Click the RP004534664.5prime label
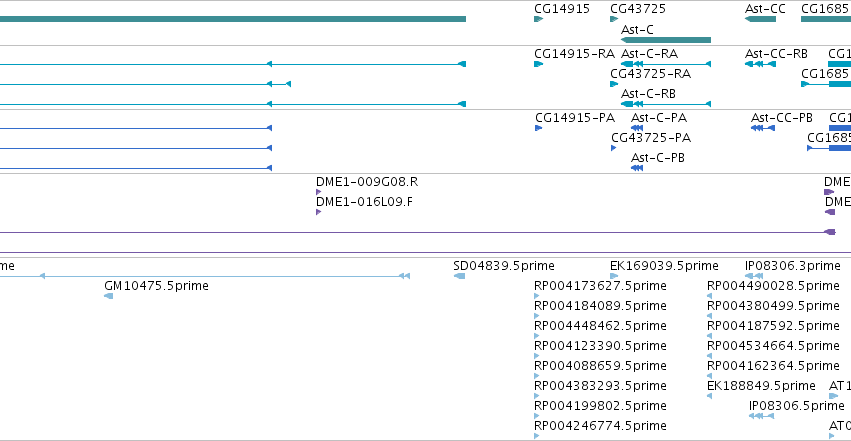 (x=773, y=346)
